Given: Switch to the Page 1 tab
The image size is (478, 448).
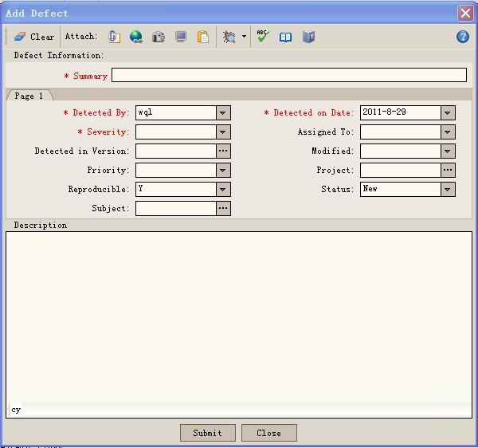Looking at the screenshot, I should pos(29,96).
